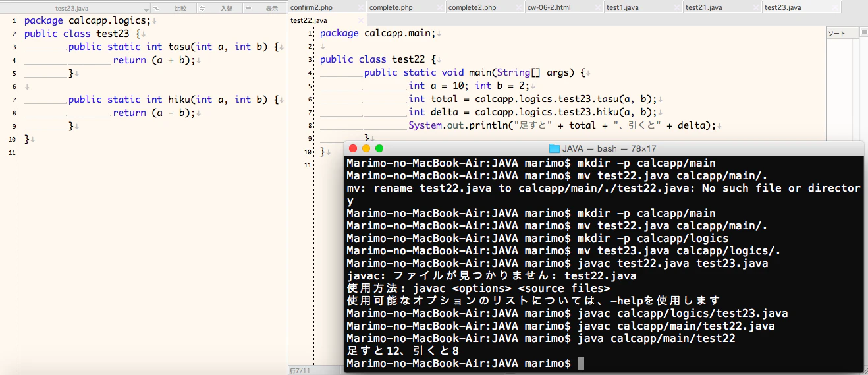This screenshot has height=375, width=868.
Task: Click the System.out.println code line
Action: [x=562, y=125]
